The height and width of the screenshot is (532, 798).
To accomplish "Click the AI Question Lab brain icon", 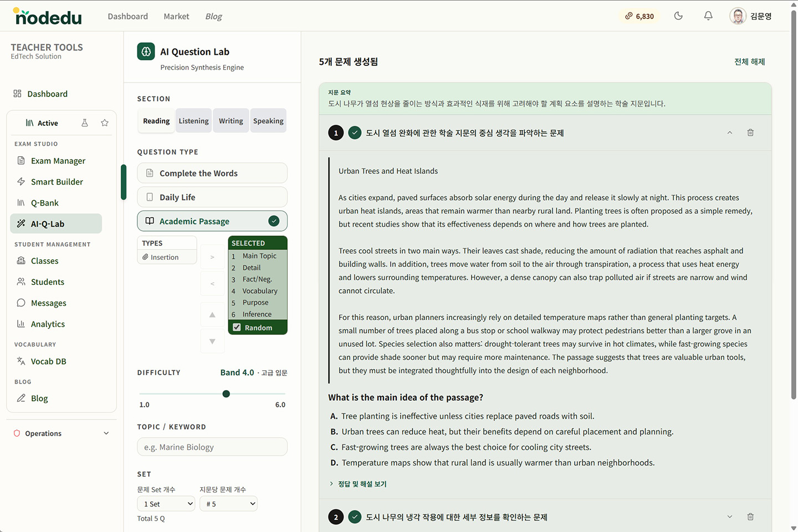I will click(146, 52).
